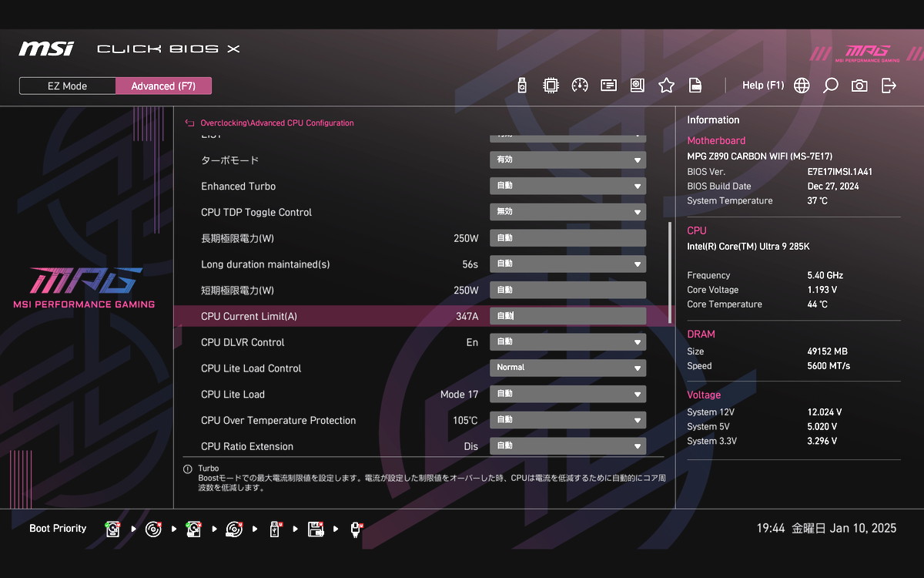
Task: Open Long duration maintained(s) dropdown
Action: pos(568,264)
